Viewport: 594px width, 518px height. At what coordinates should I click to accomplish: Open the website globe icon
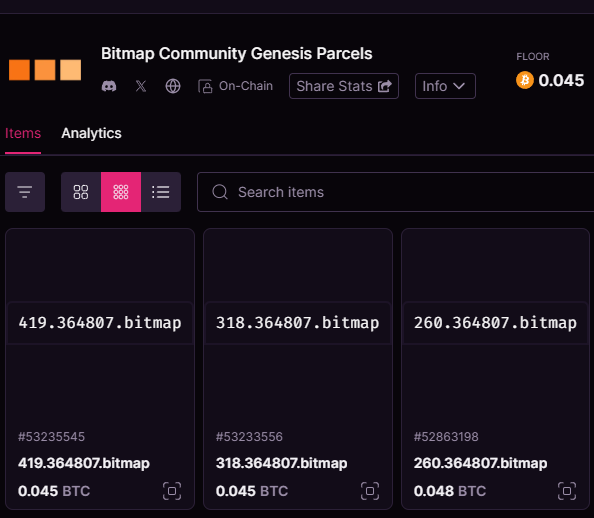coord(173,86)
